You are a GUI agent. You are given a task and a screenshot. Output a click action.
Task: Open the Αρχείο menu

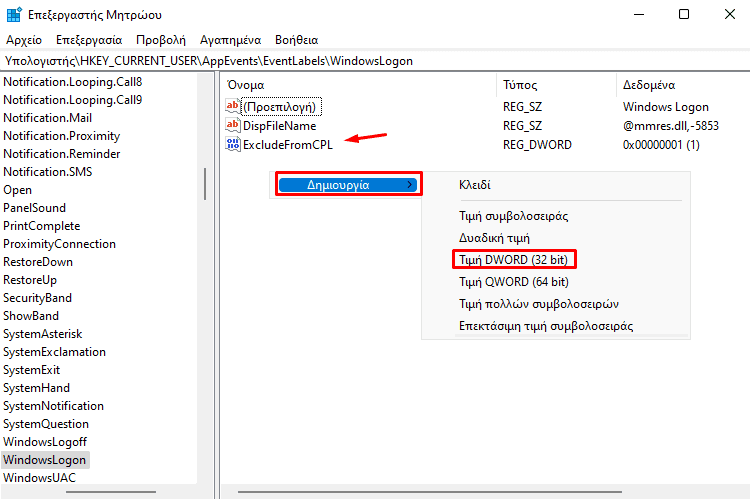[24, 40]
